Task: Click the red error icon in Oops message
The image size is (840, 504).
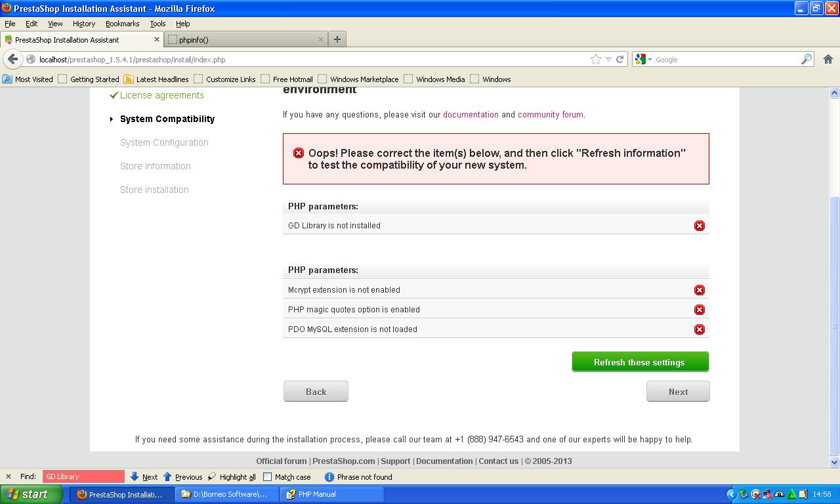Action: click(299, 153)
